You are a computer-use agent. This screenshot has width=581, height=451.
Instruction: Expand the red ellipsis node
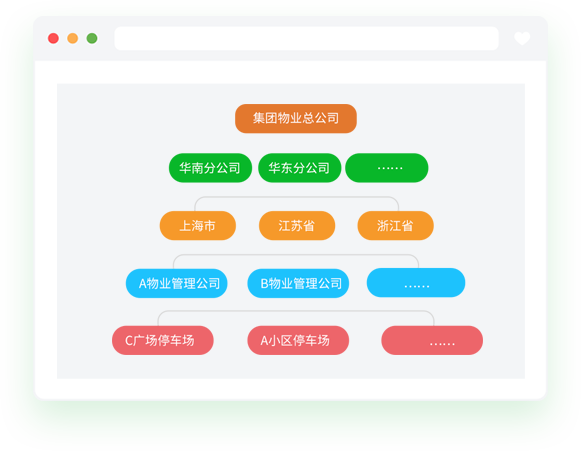click(432, 341)
